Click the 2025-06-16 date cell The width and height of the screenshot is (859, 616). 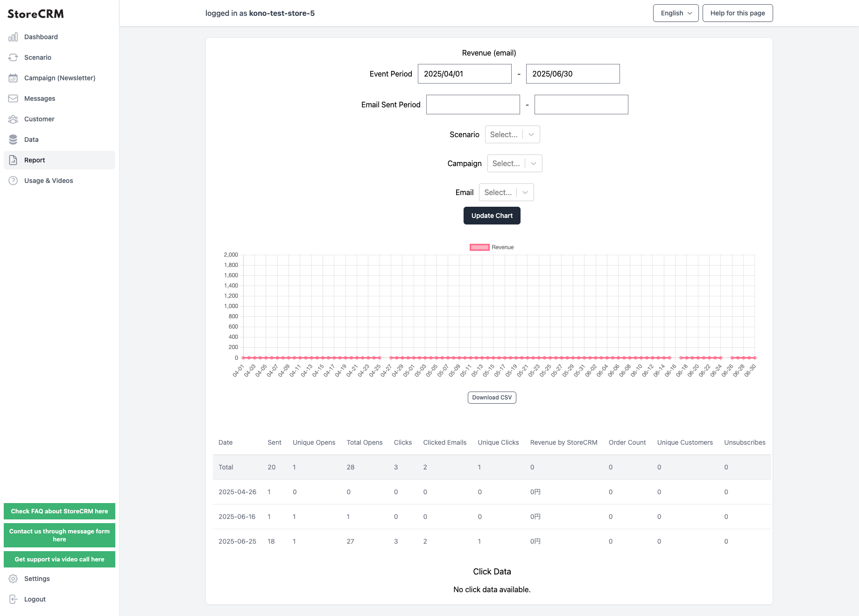click(237, 517)
